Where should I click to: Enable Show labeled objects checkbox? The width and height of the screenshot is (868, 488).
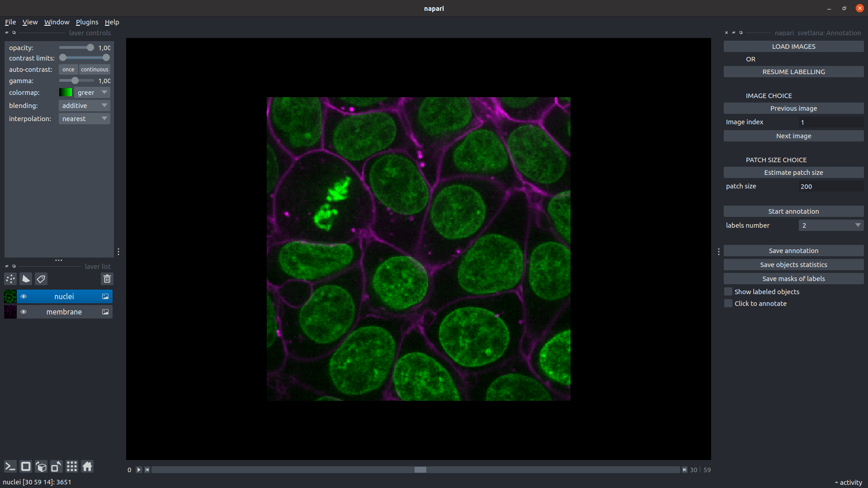(728, 292)
